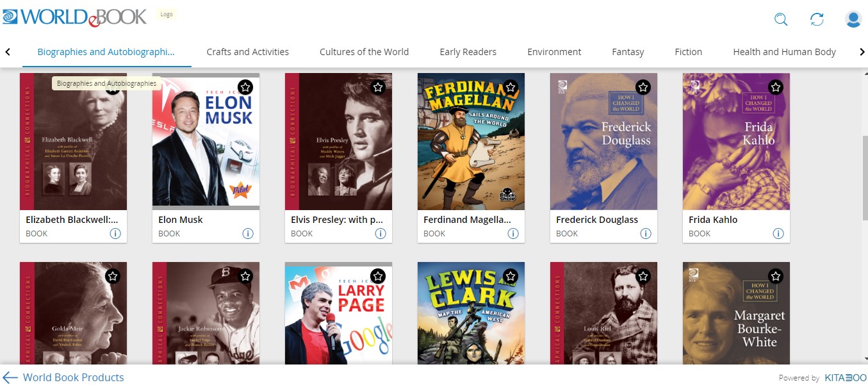Toggle favorite star on Larry Page book
The height and width of the screenshot is (385, 868).
pos(378,276)
